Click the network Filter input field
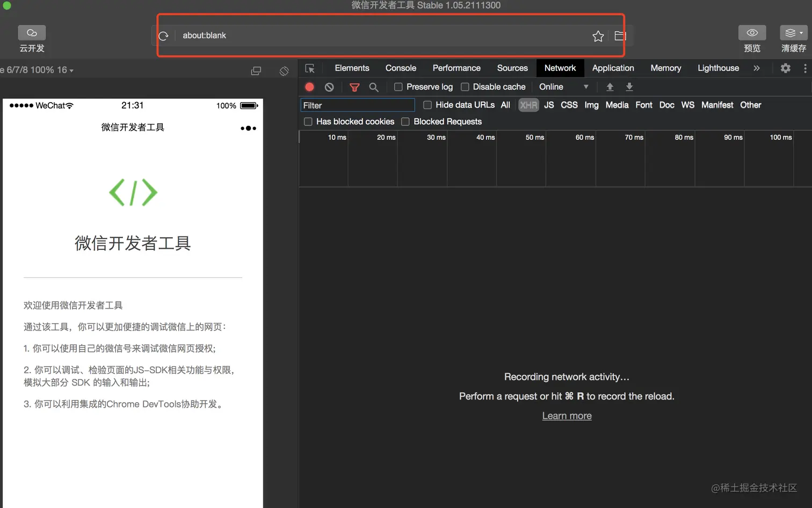Viewport: 812px width, 508px height. tap(357, 105)
